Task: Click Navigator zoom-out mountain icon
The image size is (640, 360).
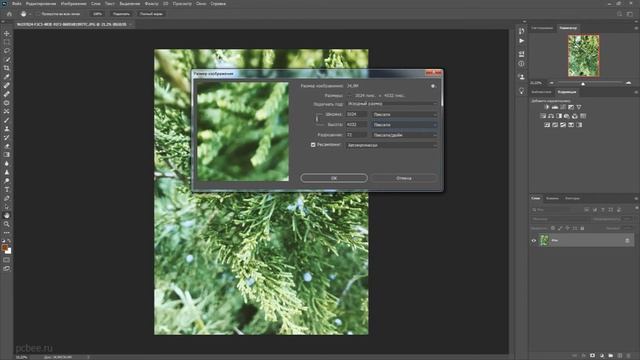Action: click(x=552, y=83)
